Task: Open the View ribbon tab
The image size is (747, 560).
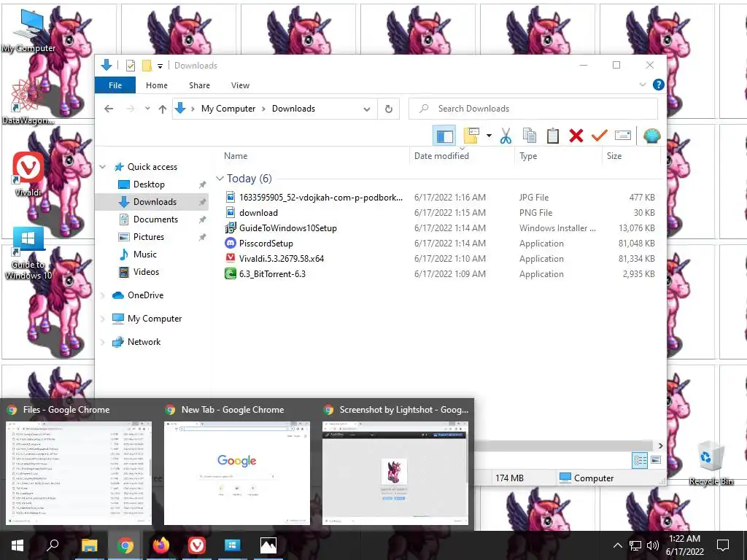Action: (240, 85)
